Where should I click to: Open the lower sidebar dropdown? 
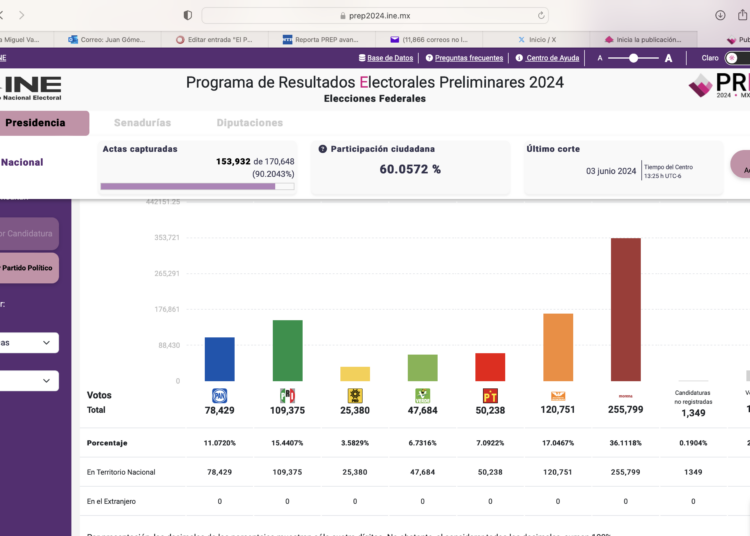click(28, 381)
